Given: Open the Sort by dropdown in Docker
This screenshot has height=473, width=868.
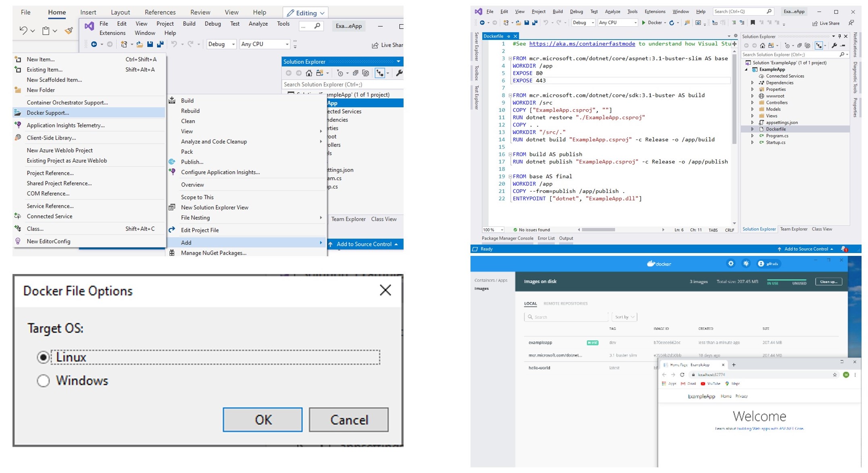Looking at the screenshot, I should click(x=624, y=317).
